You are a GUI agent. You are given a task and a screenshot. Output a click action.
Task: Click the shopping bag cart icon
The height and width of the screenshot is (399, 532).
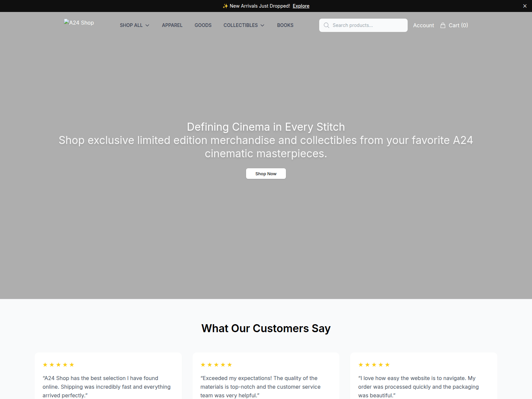(x=443, y=25)
